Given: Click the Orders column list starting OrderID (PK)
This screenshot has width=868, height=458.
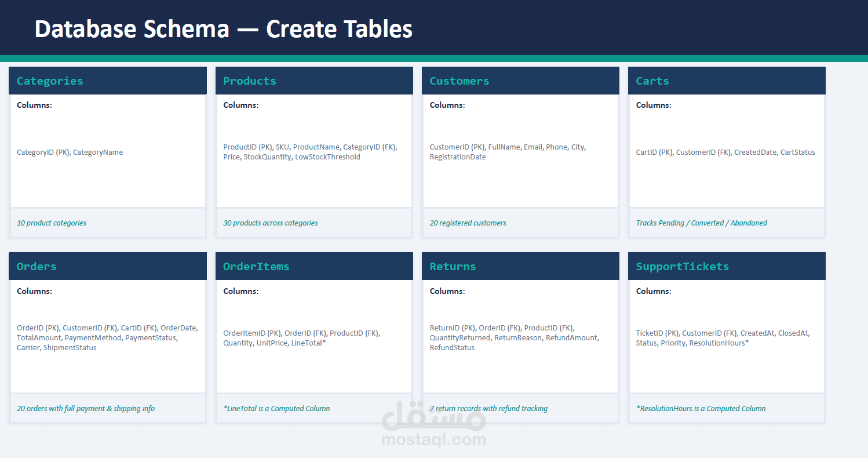Looking at the screenshot, I should point(107,338).
